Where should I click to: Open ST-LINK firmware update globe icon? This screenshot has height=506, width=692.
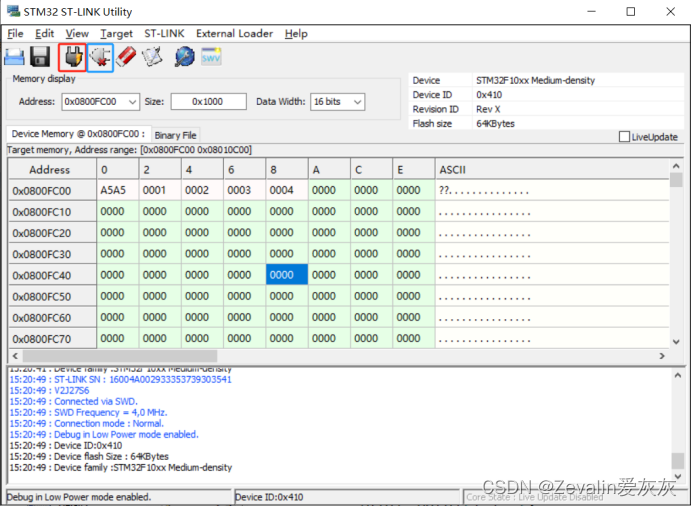(184, 57)
